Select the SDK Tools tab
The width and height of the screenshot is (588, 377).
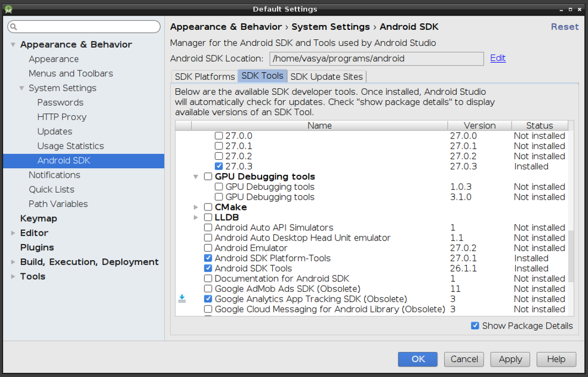pos(263,76)
